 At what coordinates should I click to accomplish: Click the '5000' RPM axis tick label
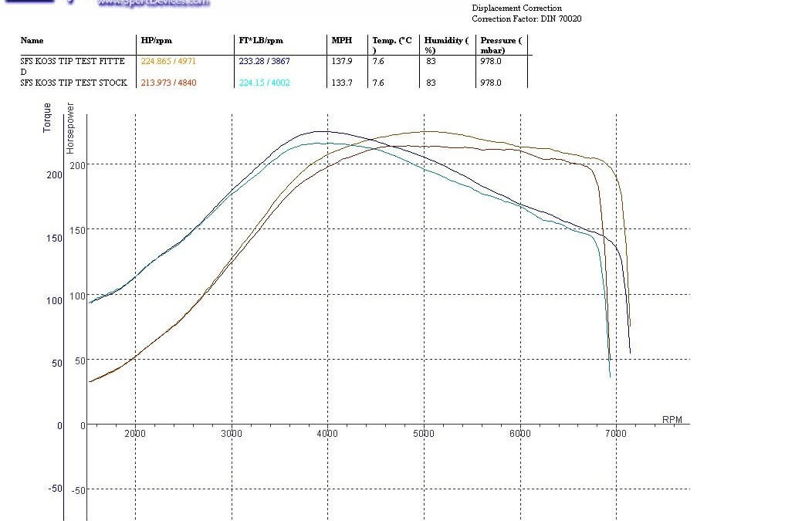pyautogui.click(x=424, y=434)
